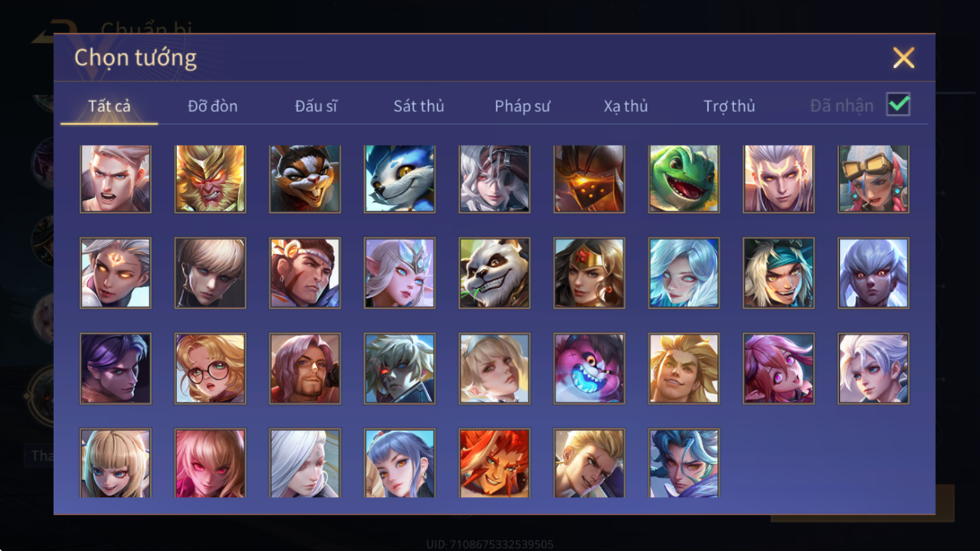980x551 pixels.
Task: Open the Đấu sĩ tab
Action: [x=316, y=106]
